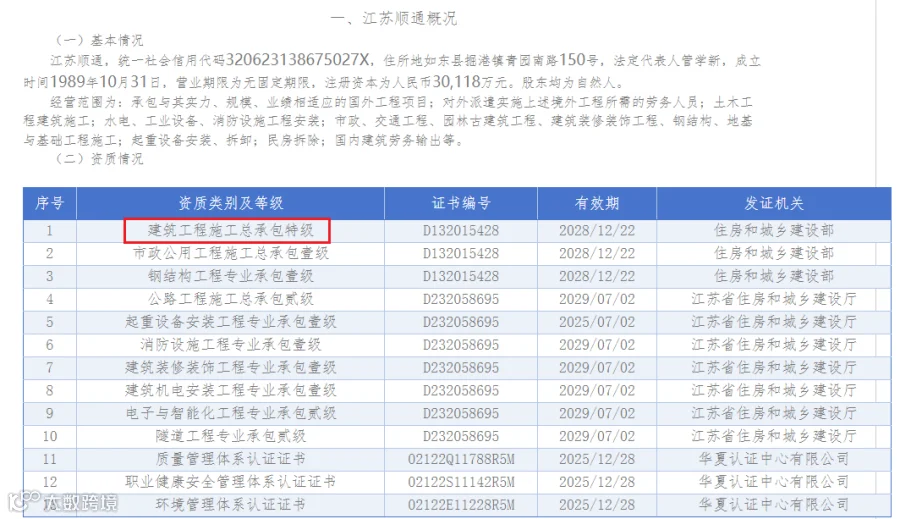Screen dimensions: 900x519
Task: Select the cell 钢结构工程专业承包壹级
Action: pos(230,276)
